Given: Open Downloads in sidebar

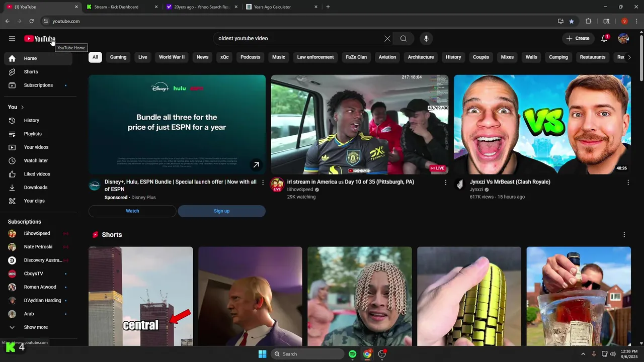Looking at the screenshot, I should [38, 188].
